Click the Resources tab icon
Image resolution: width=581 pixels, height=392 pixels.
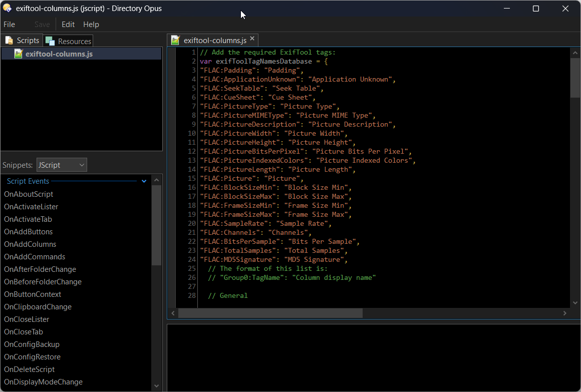click(x=50, y=41)
